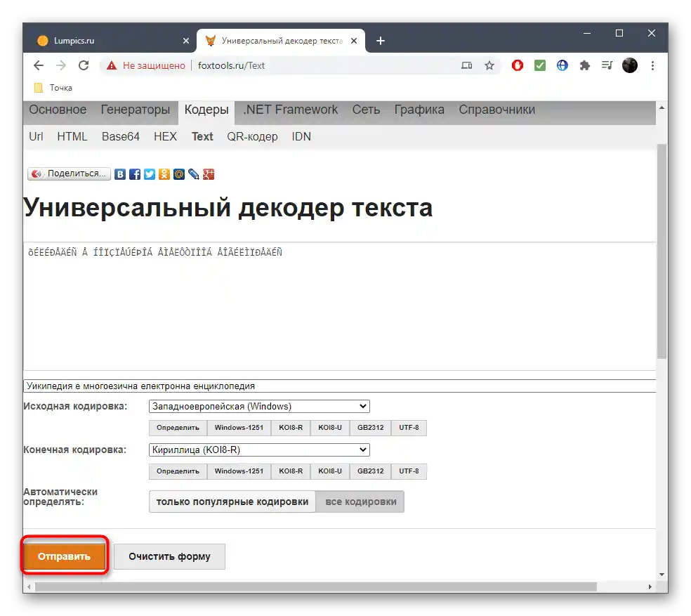
Task: Open the blue globe extension icon
Action: tap(562, 66)
